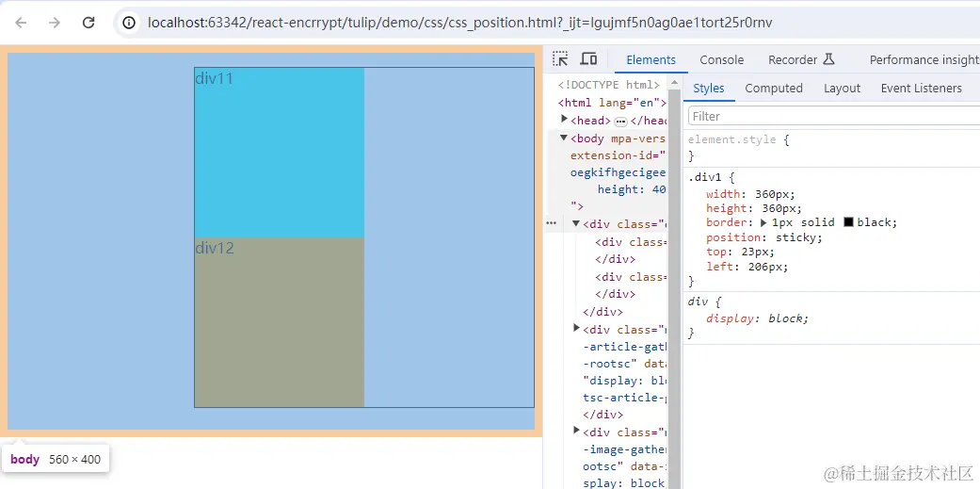Go forward with the browser forward arrow
The height and width of the screenshot is (489, 980).
[55, 23]
